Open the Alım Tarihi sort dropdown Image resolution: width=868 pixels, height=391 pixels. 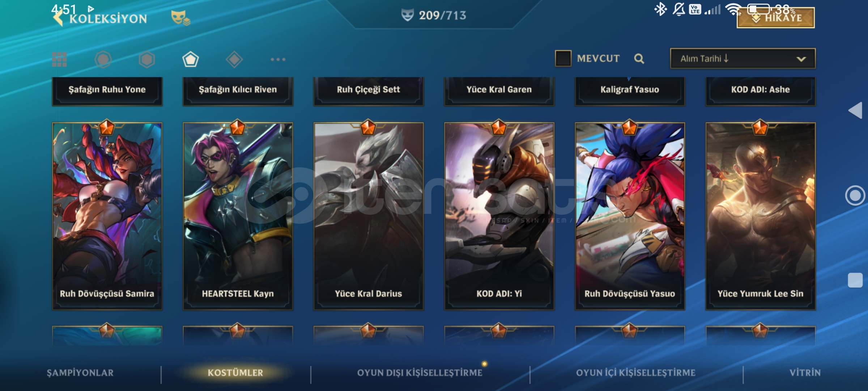coord(743,58)
